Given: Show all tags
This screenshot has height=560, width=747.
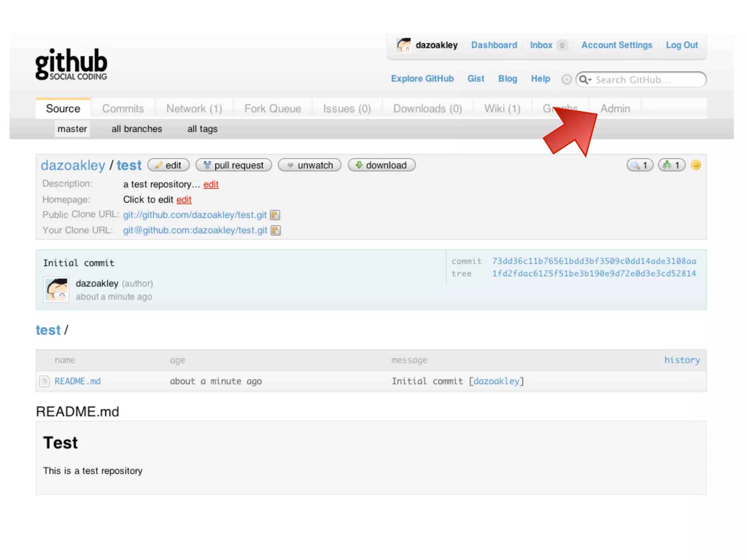Looking at the screenshot, I should tap(202, 129).
